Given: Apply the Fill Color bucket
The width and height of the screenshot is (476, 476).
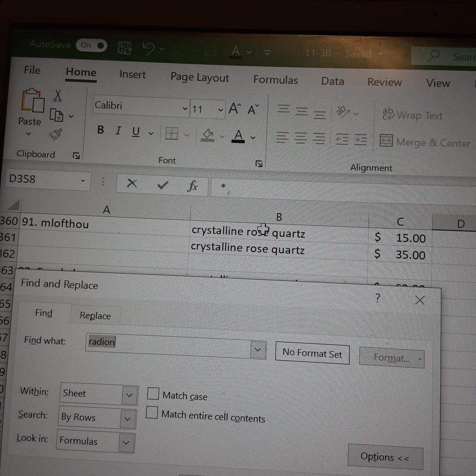Looking at the screenshot, I should click(207, 135).
